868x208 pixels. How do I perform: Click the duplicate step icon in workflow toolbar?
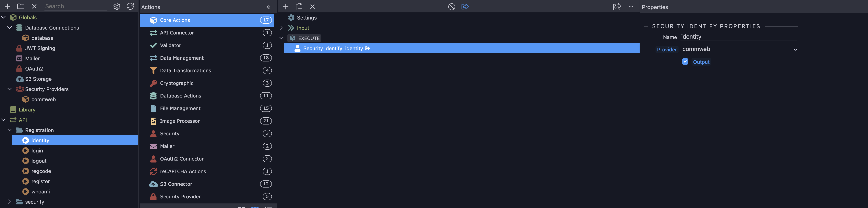[299, 7]
